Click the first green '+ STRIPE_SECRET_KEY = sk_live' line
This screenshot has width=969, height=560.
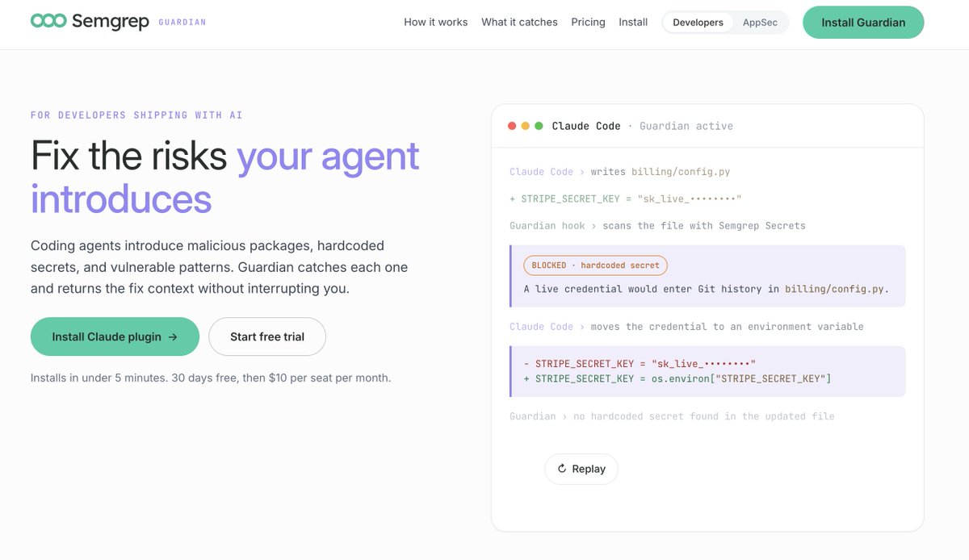pos(626,199)
